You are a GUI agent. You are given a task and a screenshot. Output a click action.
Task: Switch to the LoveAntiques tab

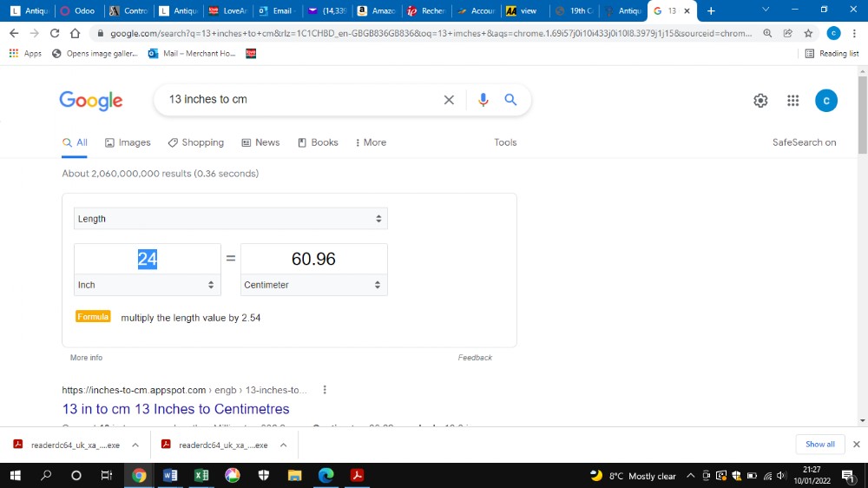(x=227, y=10)
